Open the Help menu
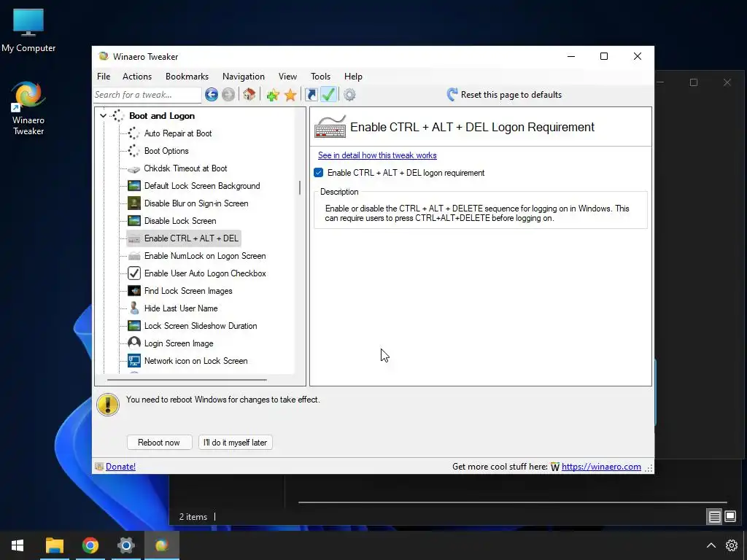The image size is (747, 560). [x=354, y=76]
